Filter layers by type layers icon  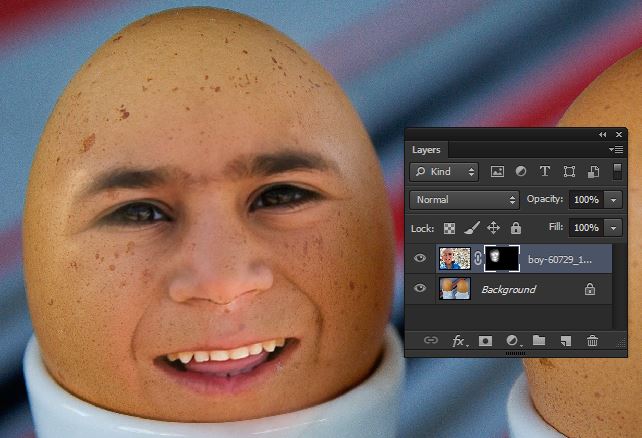tap(545, 172)
